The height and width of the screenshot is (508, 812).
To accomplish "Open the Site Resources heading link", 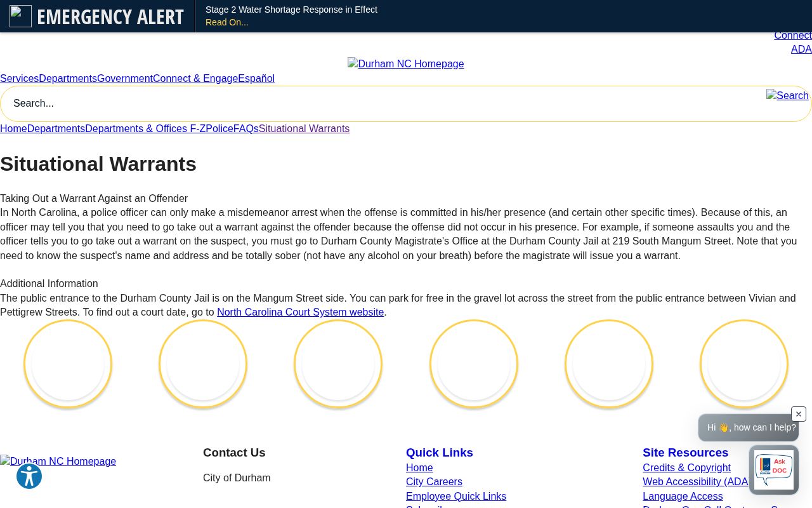I will (685, 453).
